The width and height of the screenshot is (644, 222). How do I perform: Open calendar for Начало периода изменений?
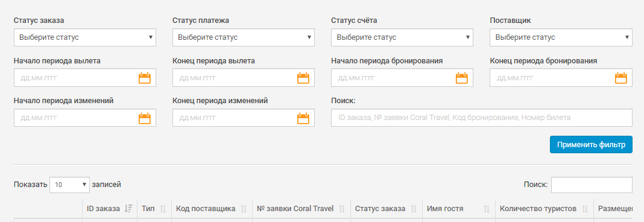pyautogui.click(x=145, y=118)
